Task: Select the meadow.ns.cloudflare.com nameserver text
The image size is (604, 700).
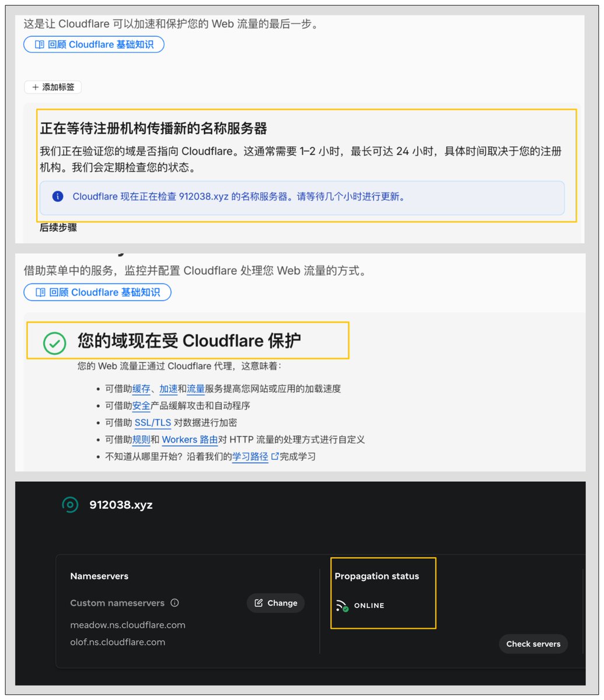Action: pyautogui.click(x=128, y=625)
